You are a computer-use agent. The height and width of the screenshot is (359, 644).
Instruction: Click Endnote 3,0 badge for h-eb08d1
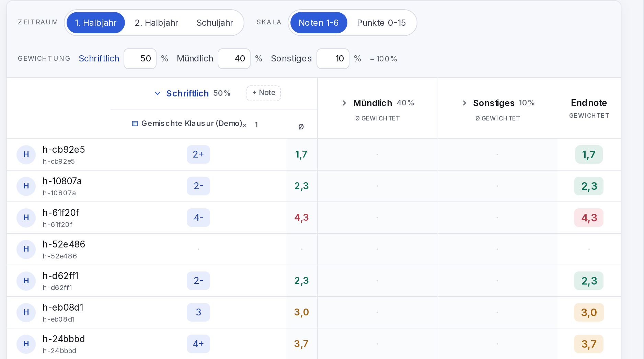(x=589, y=312)
